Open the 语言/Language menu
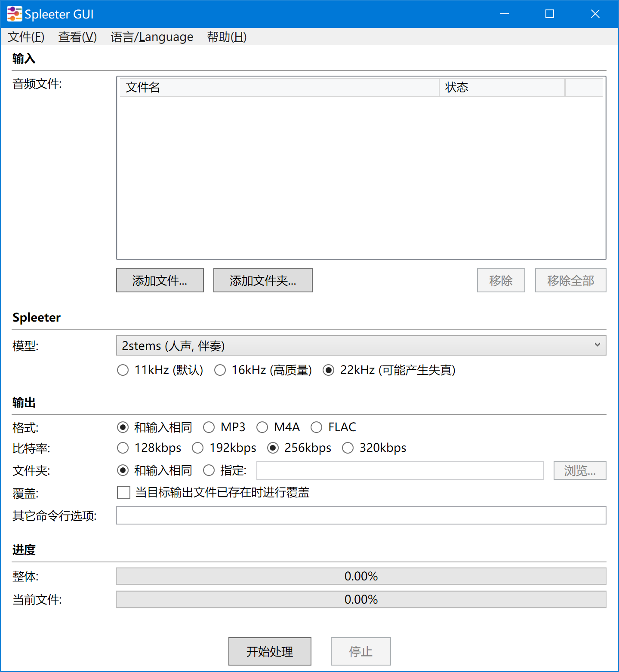This screenshot has width=619, height=672. 152,37
